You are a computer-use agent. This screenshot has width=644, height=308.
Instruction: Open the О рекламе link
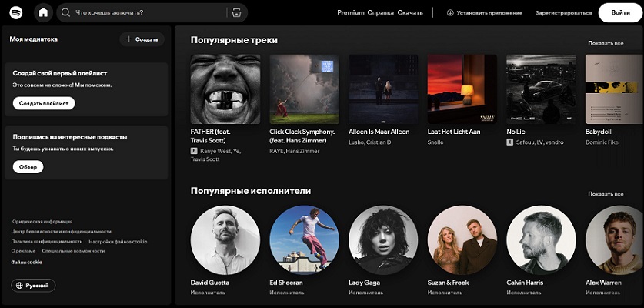pyautogui.click(x=23, y=251)
